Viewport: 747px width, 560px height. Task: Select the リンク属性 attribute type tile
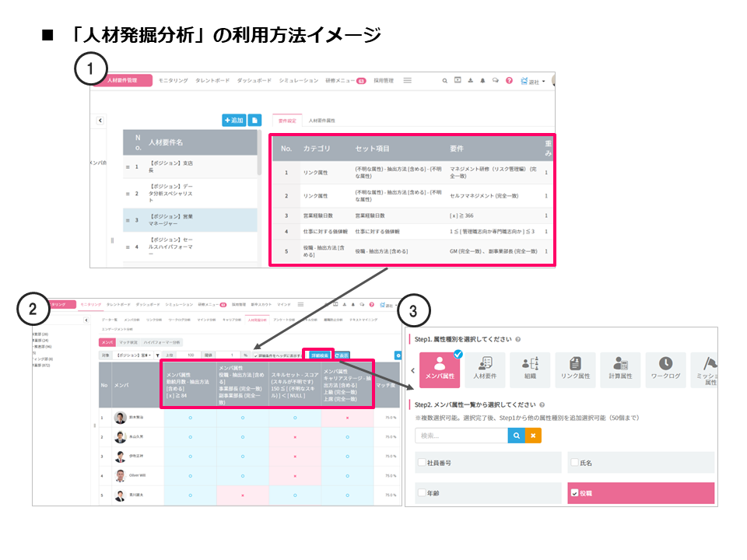pos(576,369)
